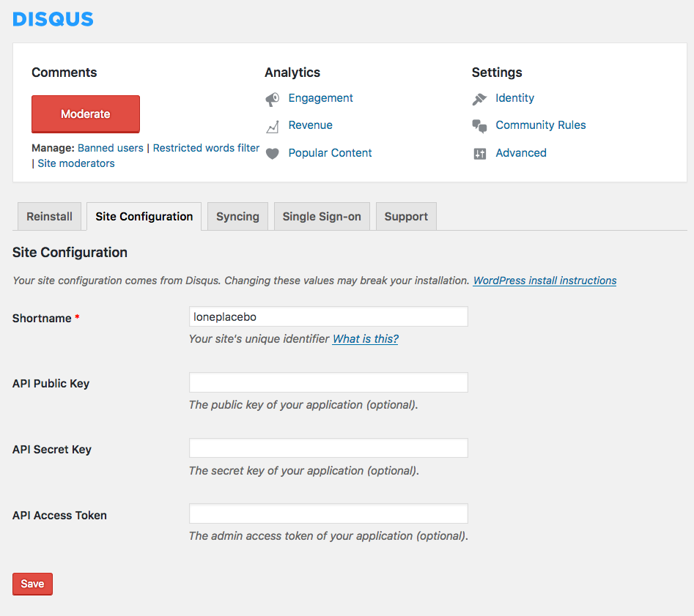Open the Site moderators link
Viewport: 694px width, 616px height.
pyautogui.click(x=76, y=163)
